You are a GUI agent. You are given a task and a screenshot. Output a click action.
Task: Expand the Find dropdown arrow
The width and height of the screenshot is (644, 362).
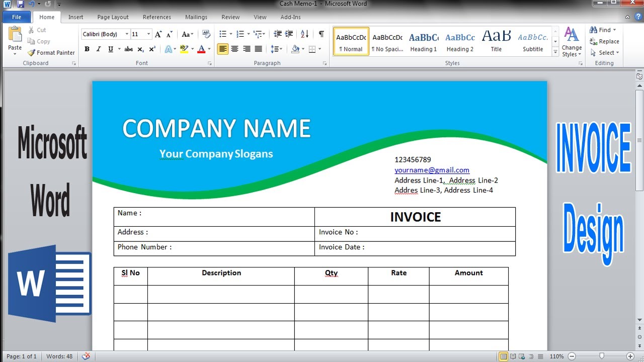[x=614, y=30]
